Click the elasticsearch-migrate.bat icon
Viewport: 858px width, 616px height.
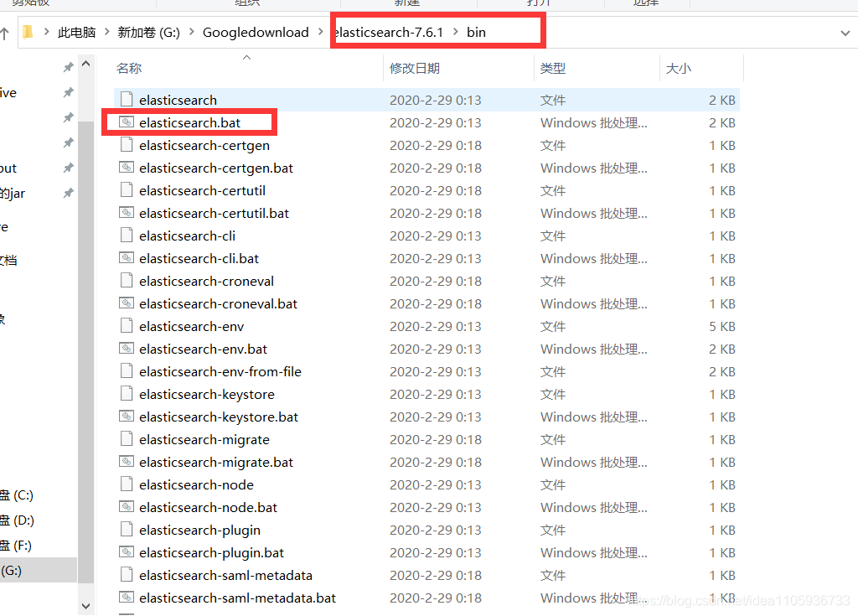127,462
